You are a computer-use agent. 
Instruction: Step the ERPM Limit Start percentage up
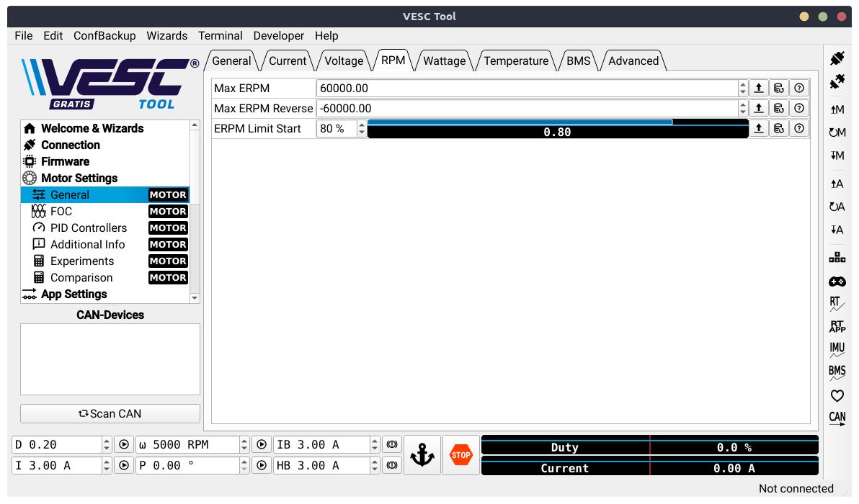pyautogui.click(x=361, y=125)
